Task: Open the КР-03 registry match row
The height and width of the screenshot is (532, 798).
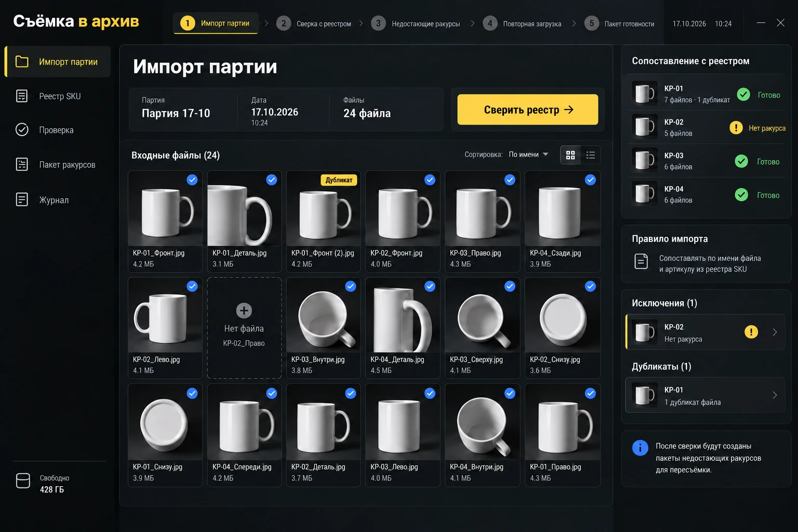Action: (x=706, y=161)
